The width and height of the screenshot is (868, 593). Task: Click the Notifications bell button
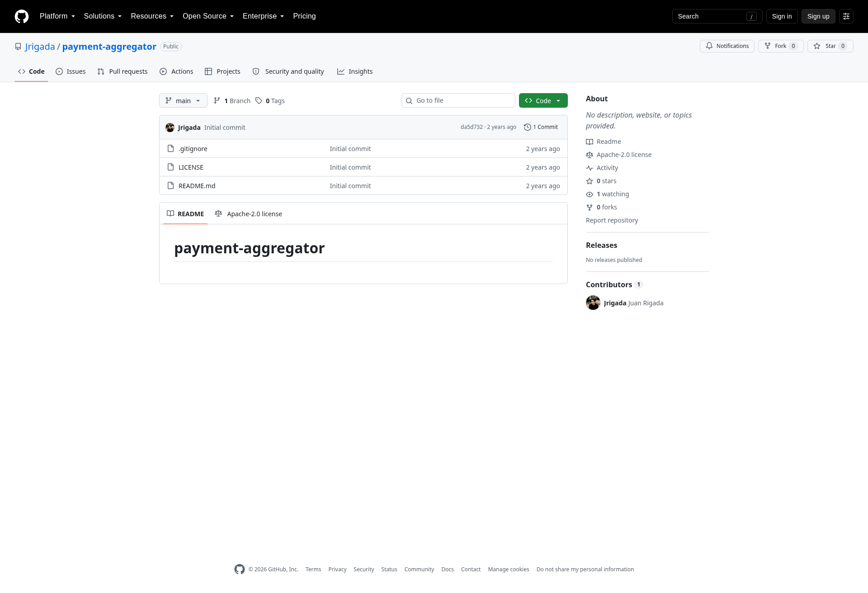click(x=727, y=46)
